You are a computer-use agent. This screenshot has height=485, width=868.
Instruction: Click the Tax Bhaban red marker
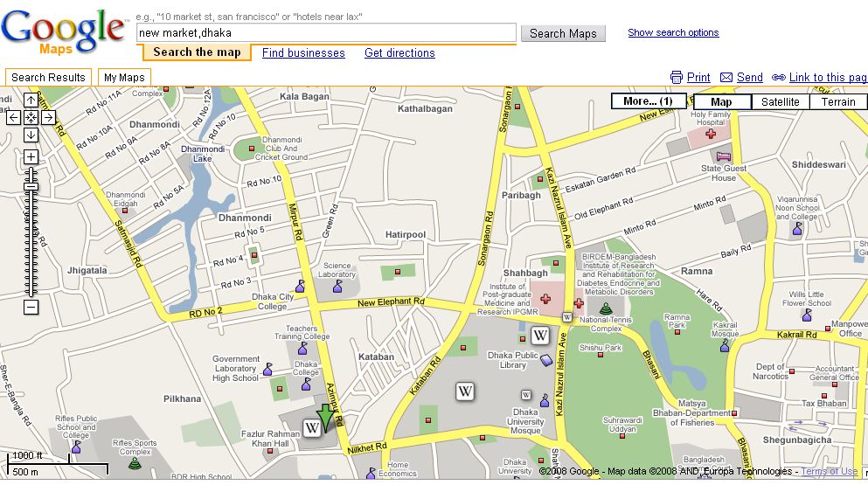point(824,396)
